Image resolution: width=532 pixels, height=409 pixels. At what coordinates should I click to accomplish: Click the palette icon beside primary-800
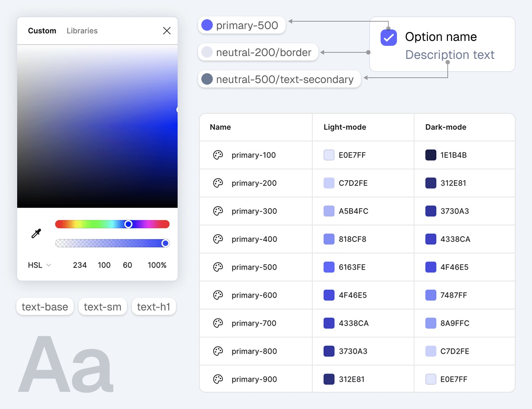tap(218, 351)
